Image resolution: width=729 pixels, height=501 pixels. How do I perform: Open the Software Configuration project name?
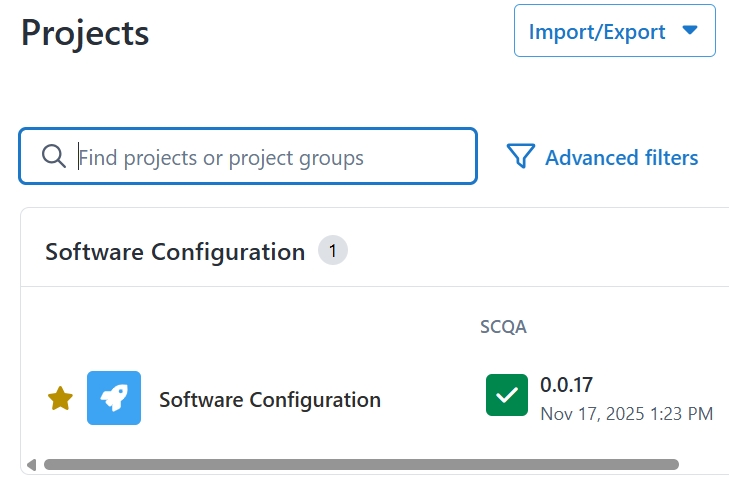point(270,400)
